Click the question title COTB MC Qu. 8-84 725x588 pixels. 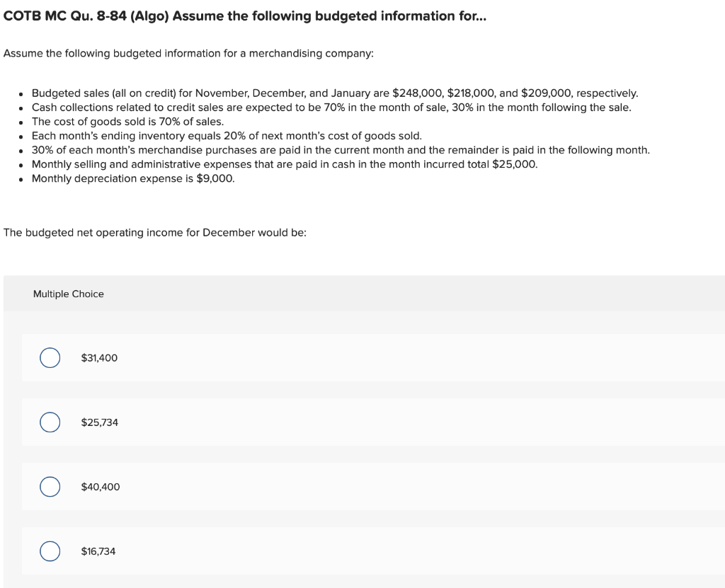[x=244, y=16]
